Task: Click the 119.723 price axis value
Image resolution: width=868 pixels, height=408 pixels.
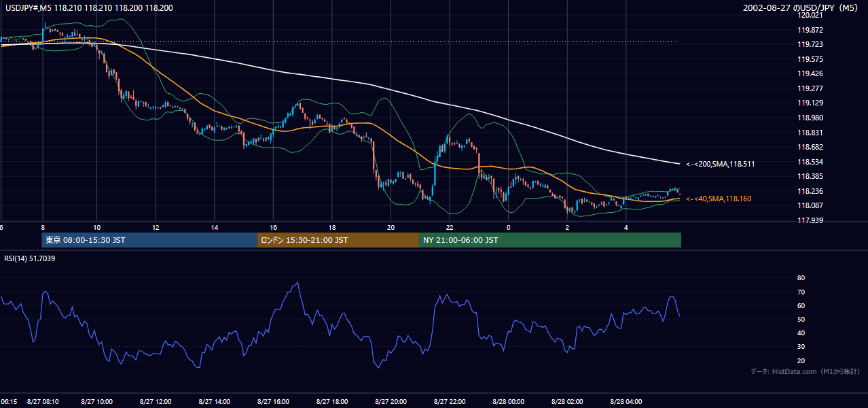Action: [x=811, y=44]
